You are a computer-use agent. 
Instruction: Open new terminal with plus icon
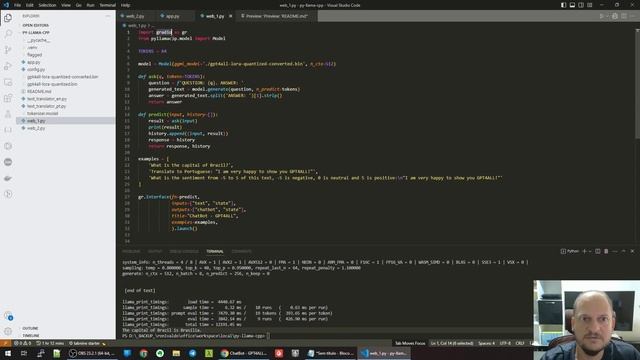pyautogui.click(x=584, y=251)
